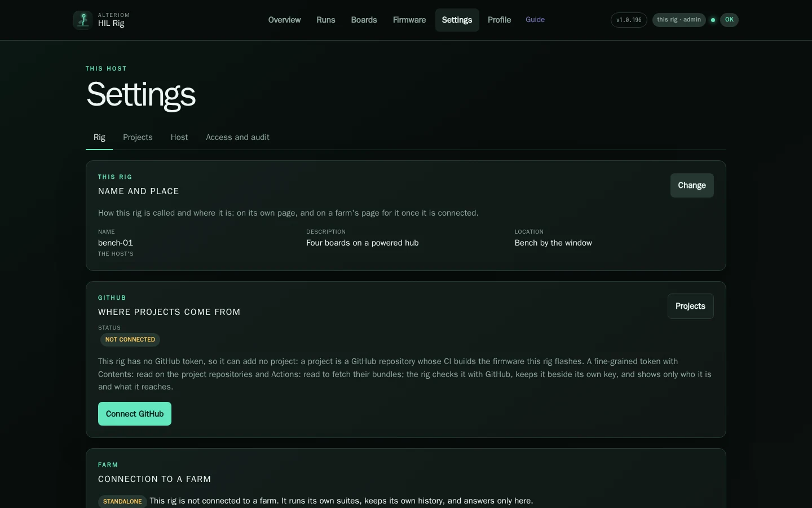Click the v1.0.196 version badge

click(x=629, y=20)
